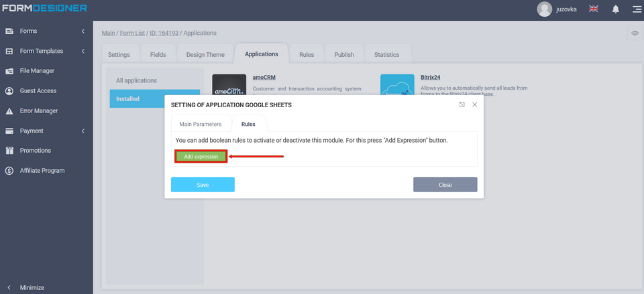Close the dialog using the Close button

[445, 185]
